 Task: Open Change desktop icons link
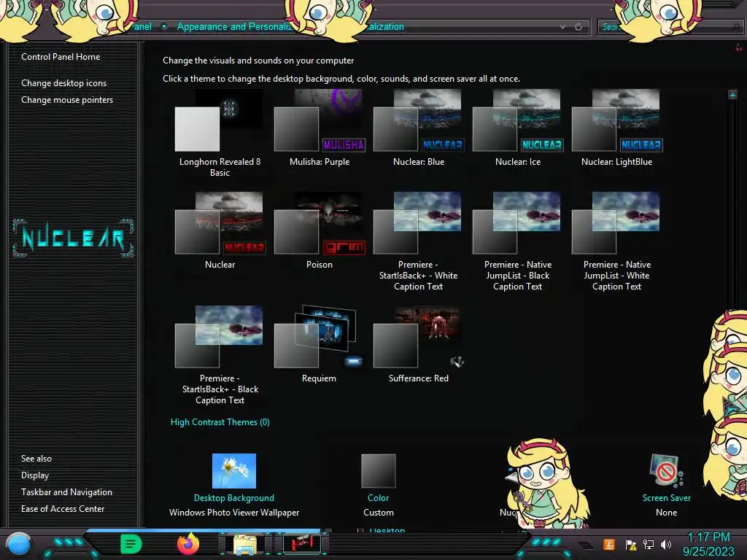point(64,83)
